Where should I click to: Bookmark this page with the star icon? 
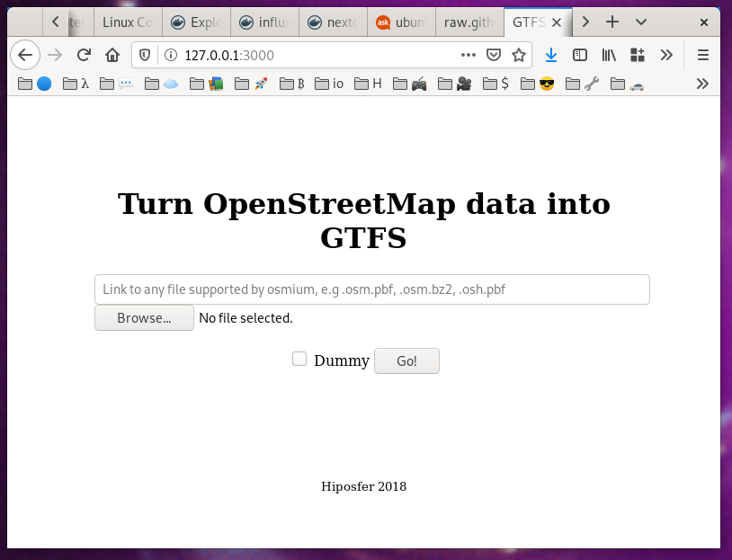[x=519, y=55]
